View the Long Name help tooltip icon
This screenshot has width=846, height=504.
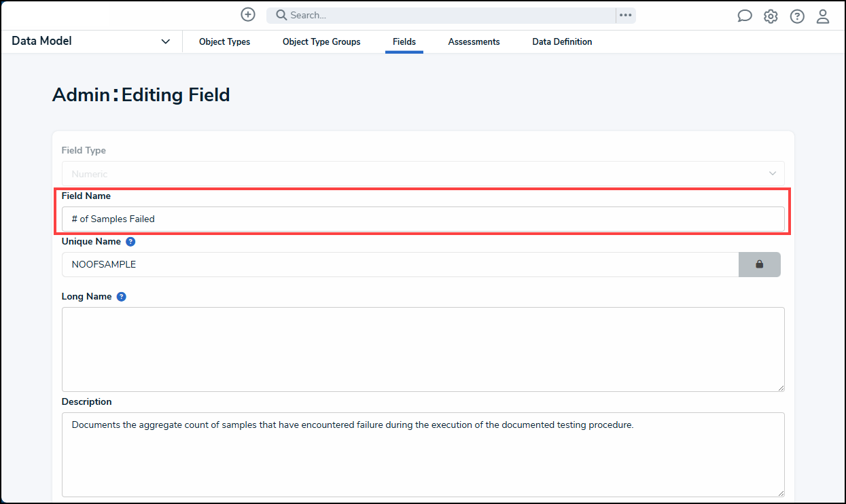coord(121,296)
